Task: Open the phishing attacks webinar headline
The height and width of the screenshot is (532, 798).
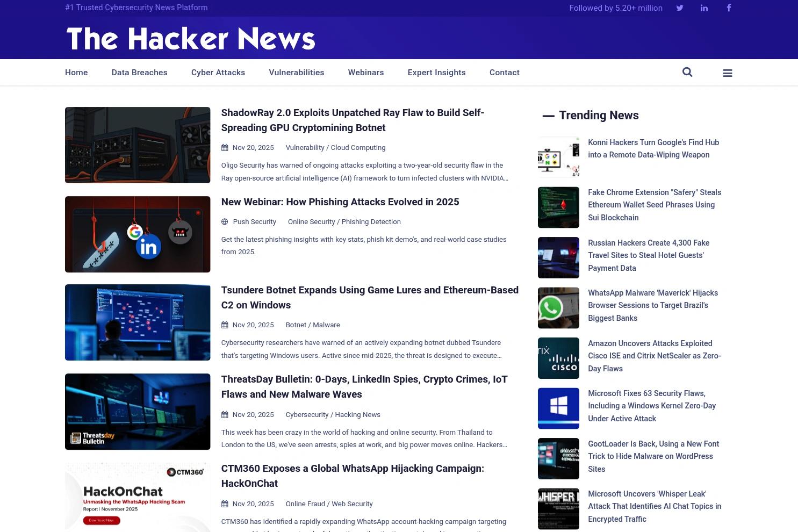Action: [340, 202]
